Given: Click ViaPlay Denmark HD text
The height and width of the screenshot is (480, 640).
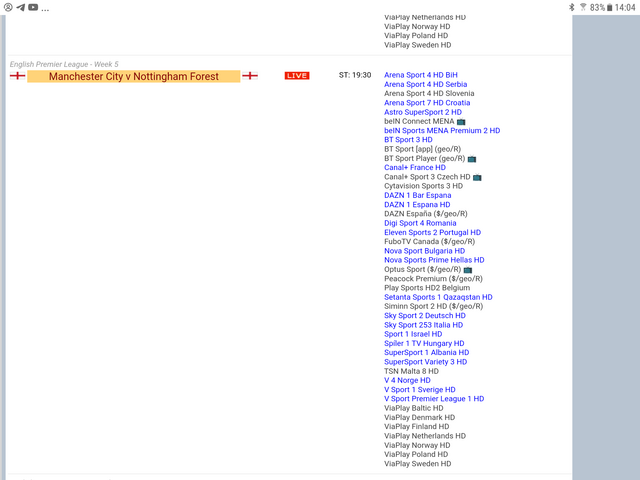Looking at the screenshot, I should [x=420, y=418].
